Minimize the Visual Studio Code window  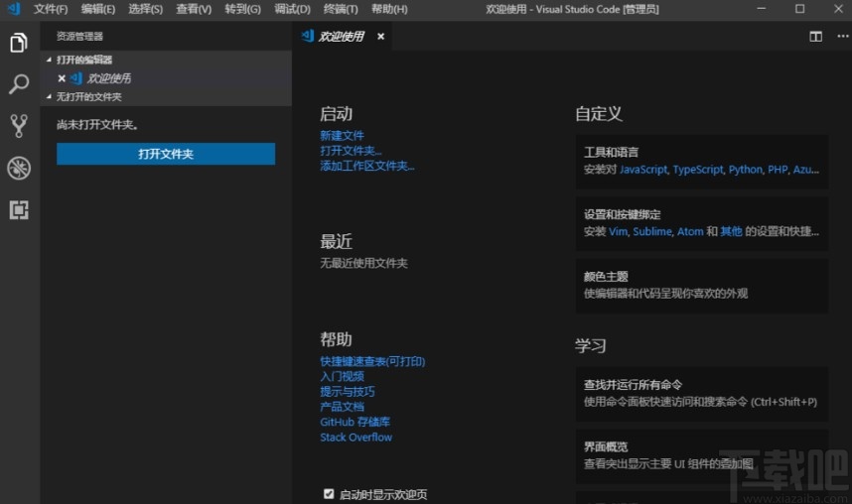click(x=762, y=9)
